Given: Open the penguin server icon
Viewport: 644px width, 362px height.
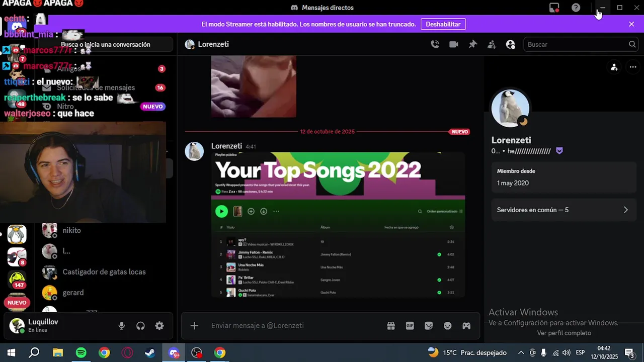Looking at the screenshot, I should 17,234.
